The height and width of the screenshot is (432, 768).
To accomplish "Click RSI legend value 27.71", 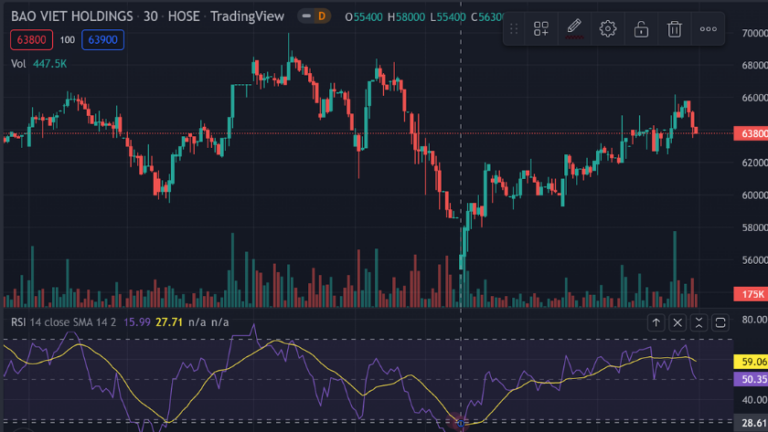I will click(x=169, y=322).
